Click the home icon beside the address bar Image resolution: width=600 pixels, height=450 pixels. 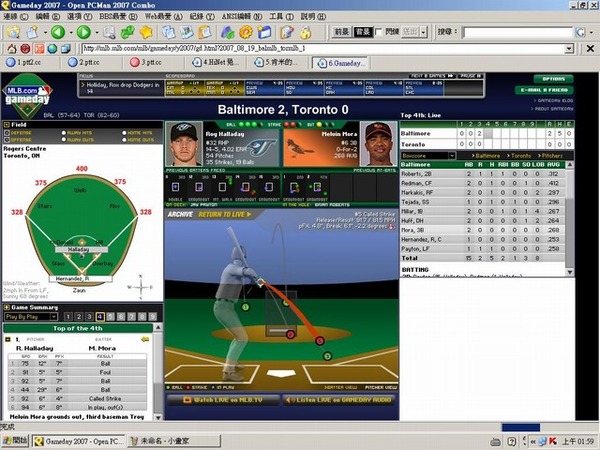(11, 49)
